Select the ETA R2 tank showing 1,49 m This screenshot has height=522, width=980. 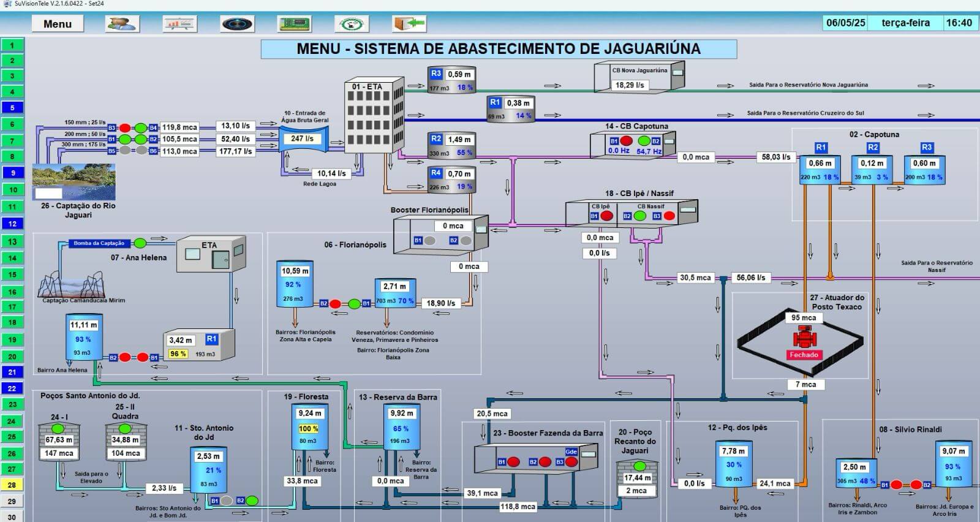[x=451, y=146]
